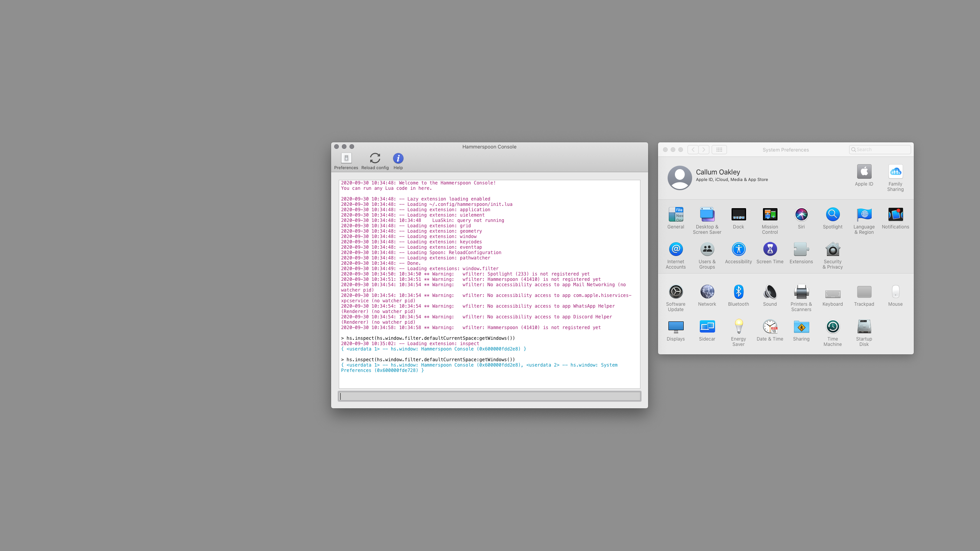The image size is (980, 551).
Task: Open Desktop & Screen Saver preferences
Action: [x=707, y=221]
